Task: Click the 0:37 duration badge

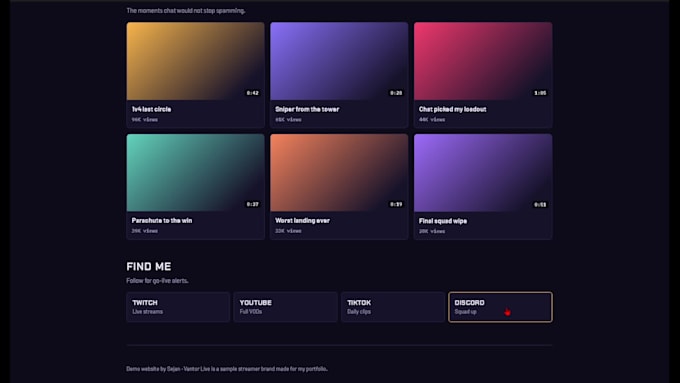Action: (x=252, y=204)
